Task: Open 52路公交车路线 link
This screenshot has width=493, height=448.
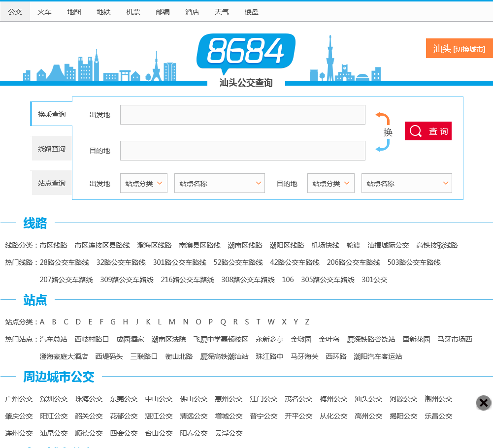Action: [x=238, y=262]
